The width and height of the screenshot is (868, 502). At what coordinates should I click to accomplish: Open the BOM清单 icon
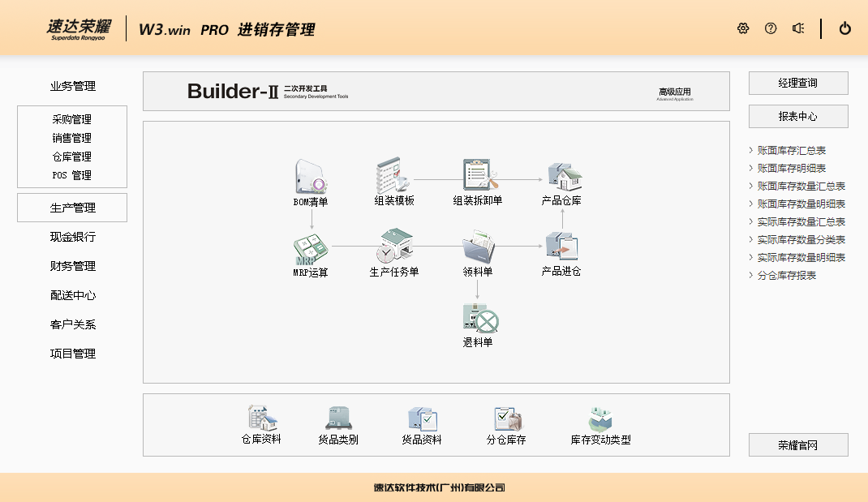coord(311,177)
